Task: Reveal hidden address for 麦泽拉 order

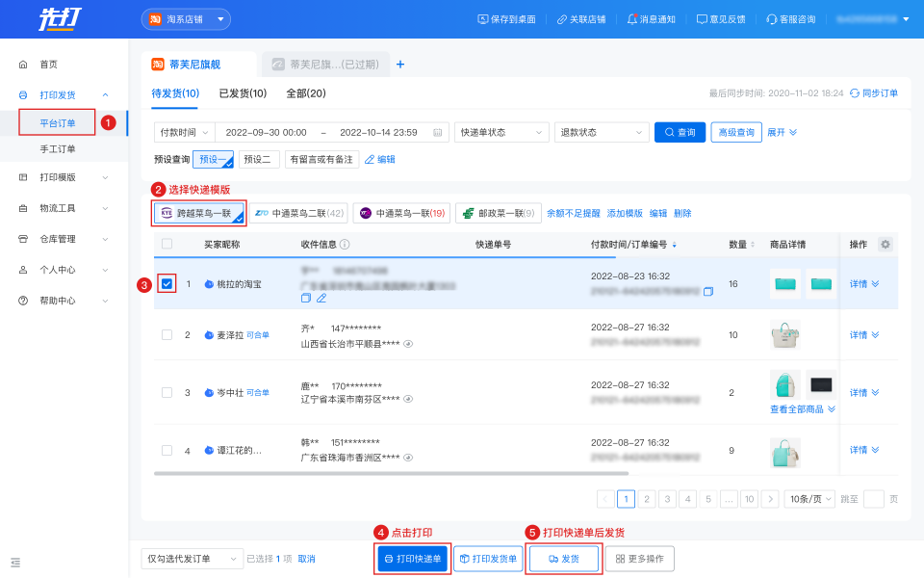Action: pos(408,344)
